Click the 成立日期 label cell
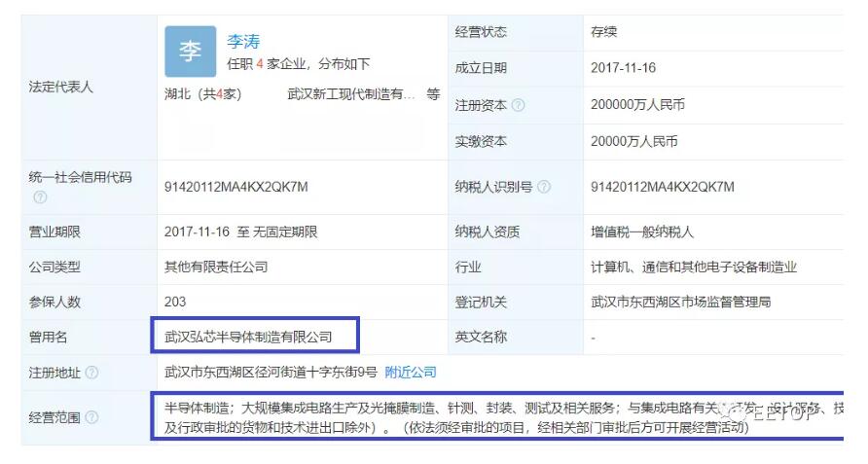The height and width of the screenshot is (464, 868). click(515, 68)
